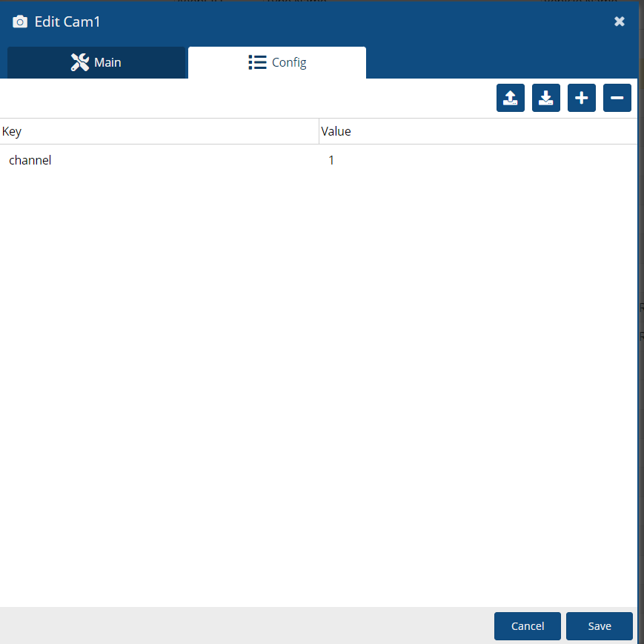Save the camera configuration
644x644 pixels.
tap(599, 626)
